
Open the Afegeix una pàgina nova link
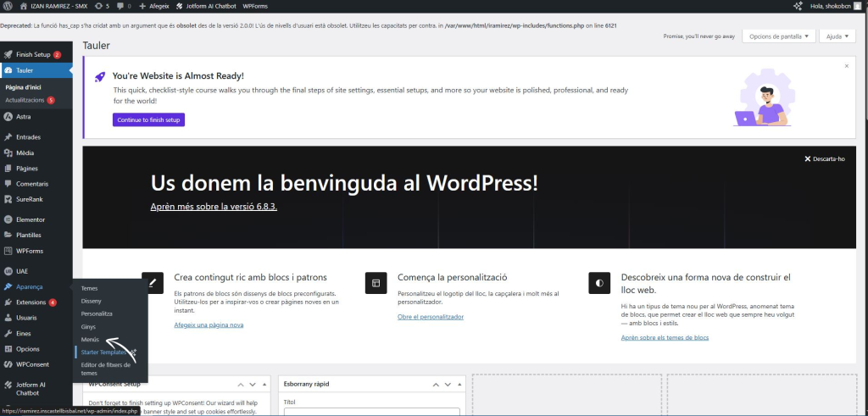click(209, 324)
